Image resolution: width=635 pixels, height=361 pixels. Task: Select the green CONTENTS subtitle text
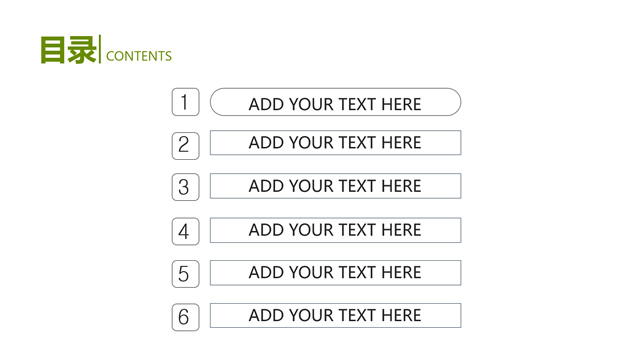[x=139, y=56]
